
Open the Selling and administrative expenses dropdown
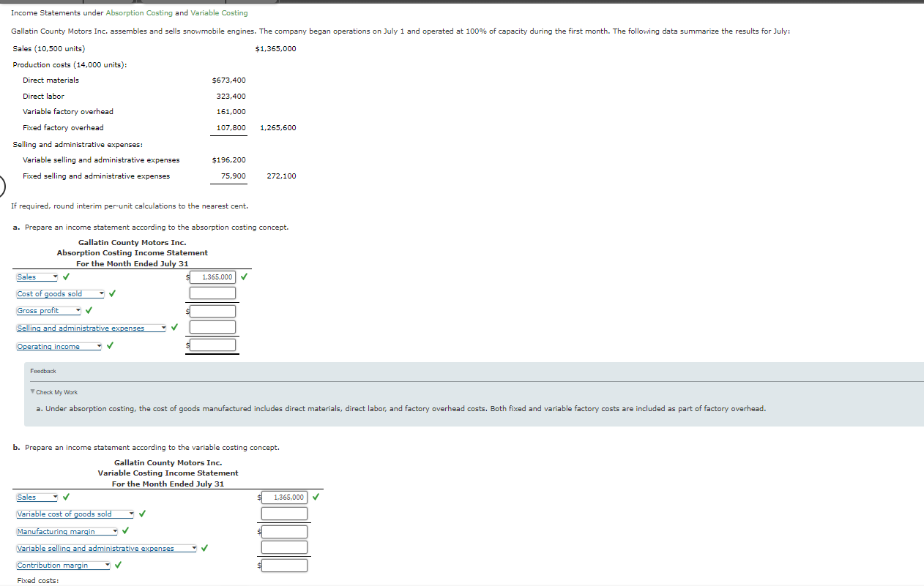pyautogui.click(x=92, y=328)
